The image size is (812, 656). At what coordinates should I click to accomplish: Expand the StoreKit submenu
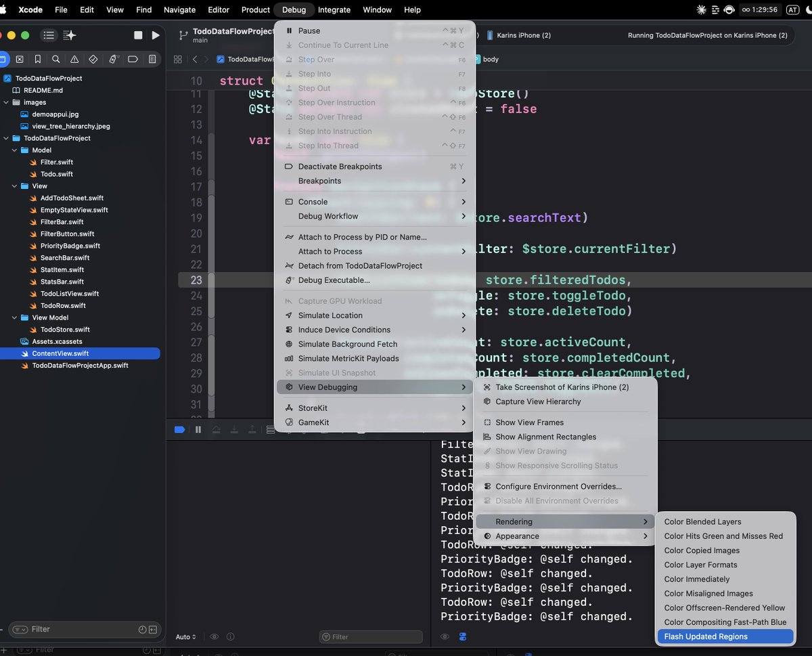coord(375,408)
